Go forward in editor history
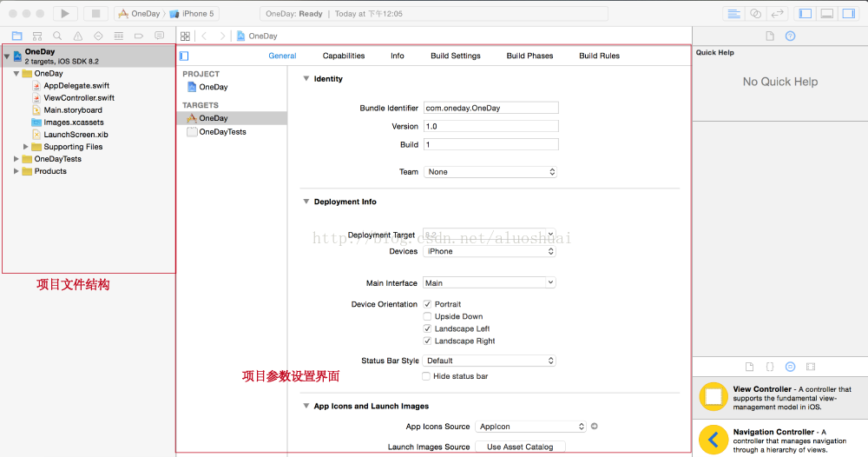This screenshot has height=457, width=868. click(222, 36)
